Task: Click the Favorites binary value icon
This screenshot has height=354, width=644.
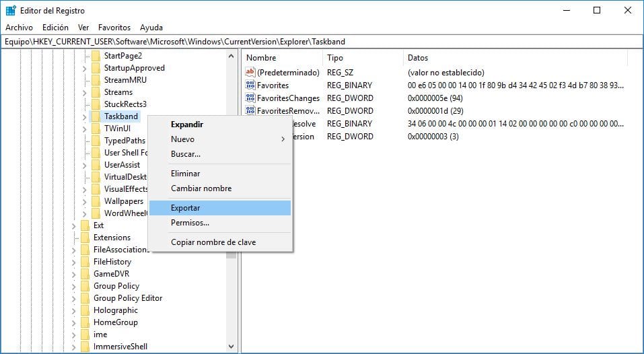Action: click(x=251, y=85)
